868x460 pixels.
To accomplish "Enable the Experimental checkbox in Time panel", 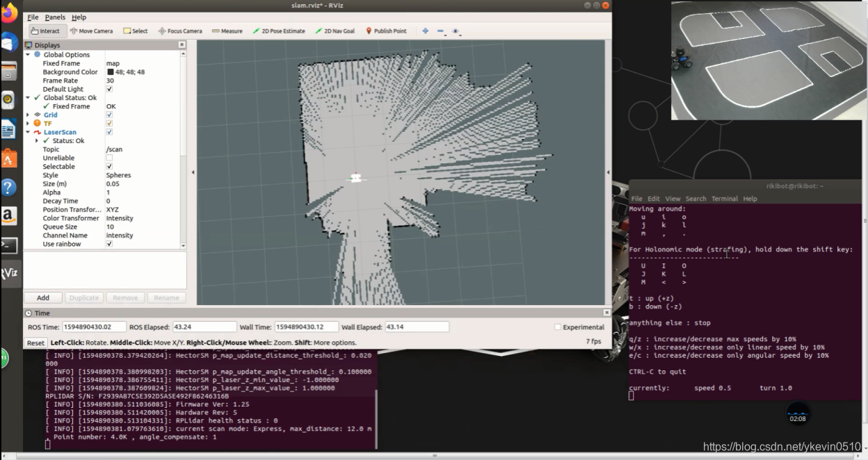I will tap(558, 327).
